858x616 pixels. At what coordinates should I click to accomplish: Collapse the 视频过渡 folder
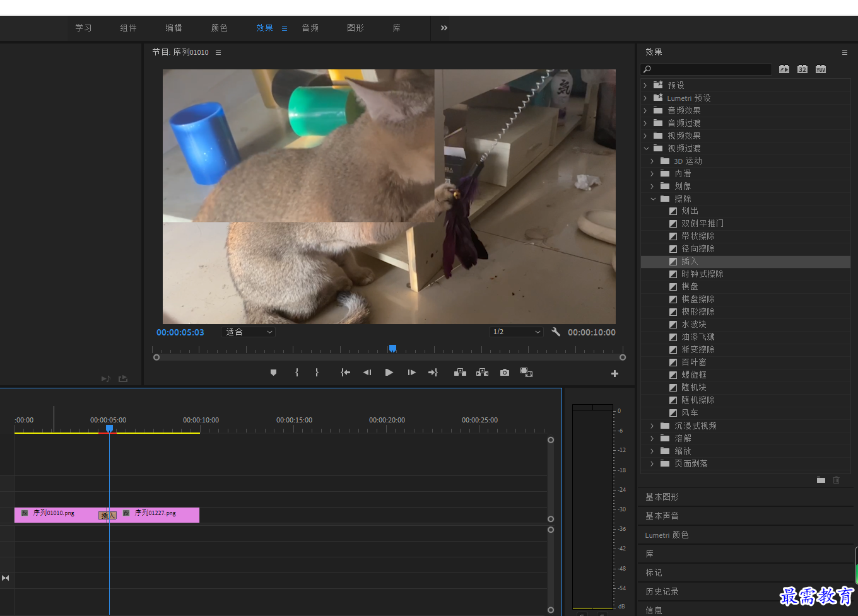[646, 148]
